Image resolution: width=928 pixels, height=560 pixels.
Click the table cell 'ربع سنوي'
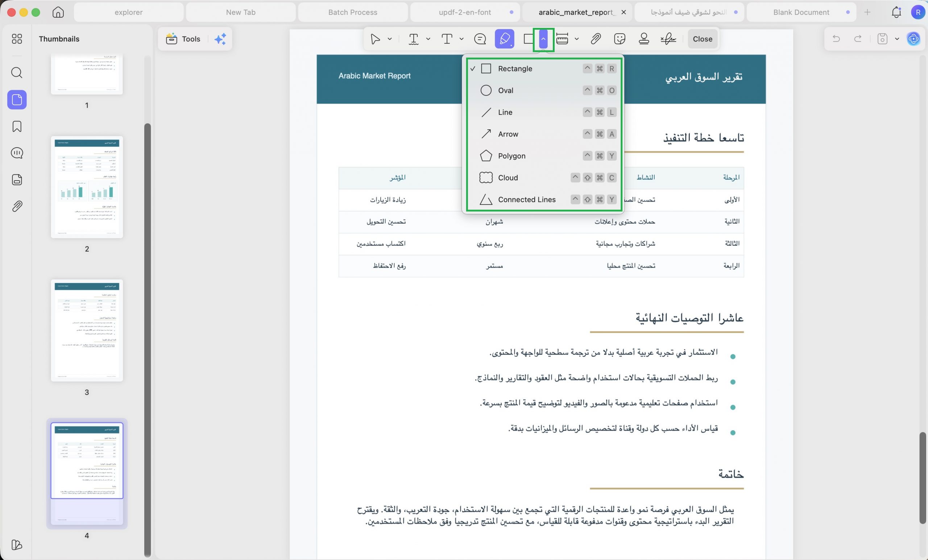(x=490, y=244)
